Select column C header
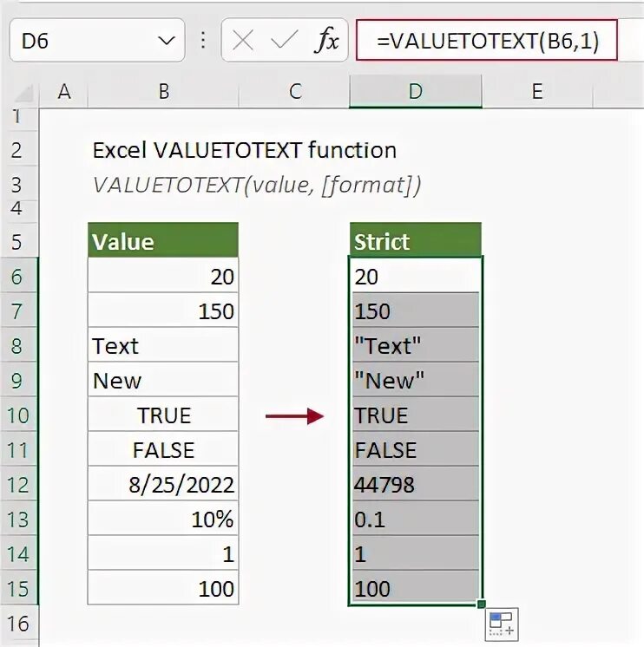Screen dimensions: 644x647 pyautogui.click(x=294, y=92)
